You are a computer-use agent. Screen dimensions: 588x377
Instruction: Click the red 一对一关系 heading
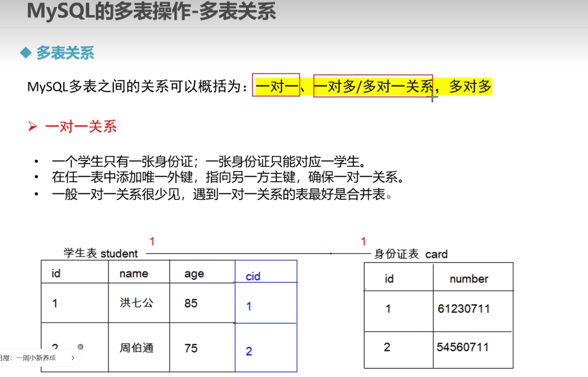[x=81, y=126]
